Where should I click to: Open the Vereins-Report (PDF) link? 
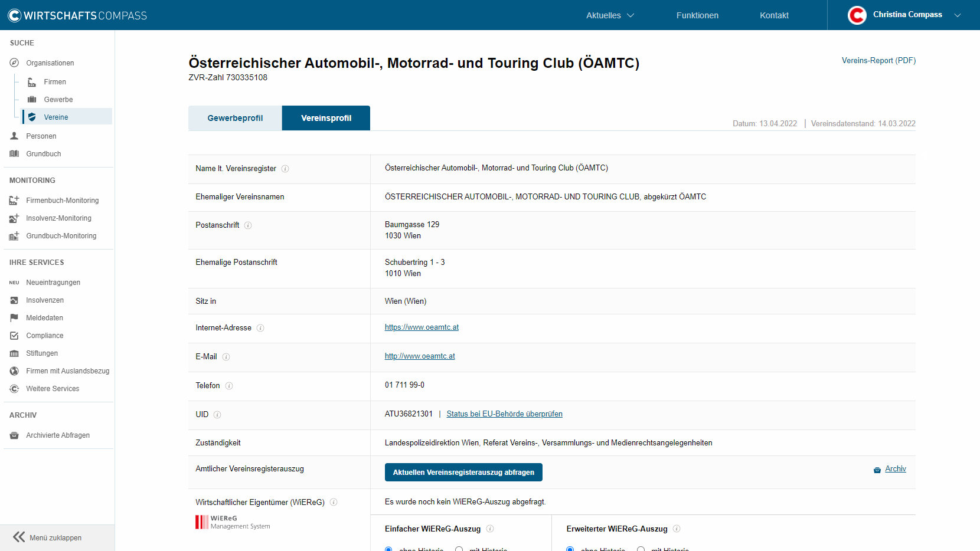coord(878,61)
